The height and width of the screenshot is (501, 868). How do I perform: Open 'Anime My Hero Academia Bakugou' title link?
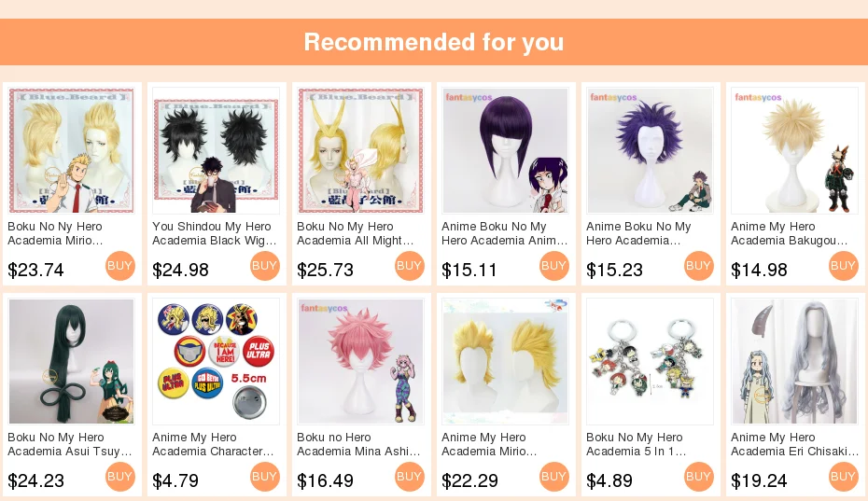click(x=789, y=233)
